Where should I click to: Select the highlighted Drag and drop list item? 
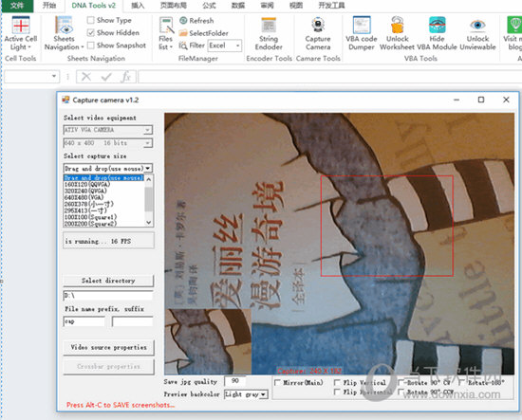click(x=103, y=178)
